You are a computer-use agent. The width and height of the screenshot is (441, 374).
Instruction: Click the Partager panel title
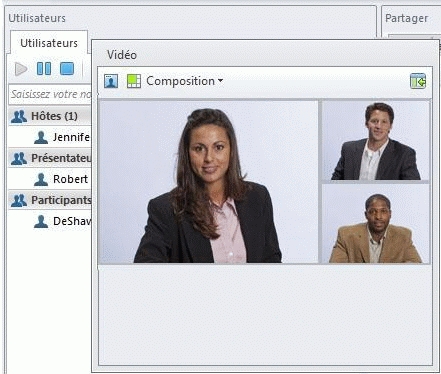click(x=406, y=18)
